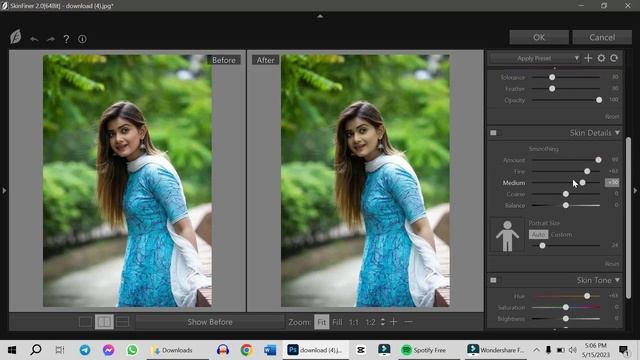Open preset settings gear icon
Image resolution: width=640 pixels, height=360 pixels.
pyautogui.click(x=601, y=58)
